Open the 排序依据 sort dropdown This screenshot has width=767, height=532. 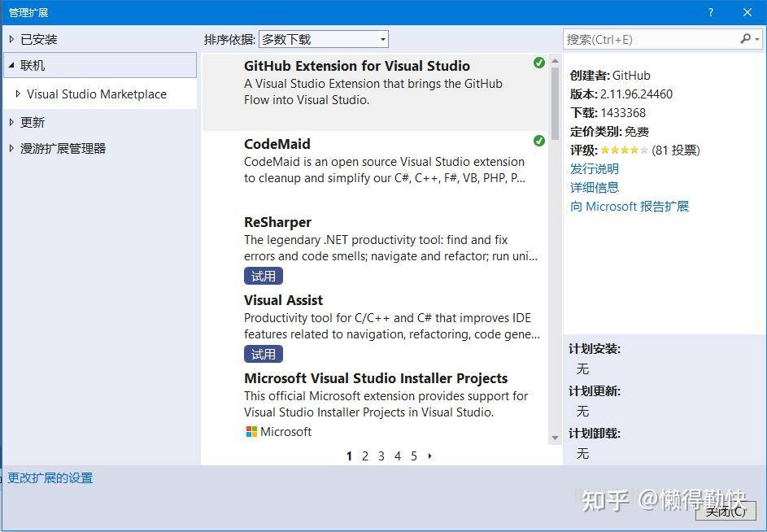tap(324, 39)
